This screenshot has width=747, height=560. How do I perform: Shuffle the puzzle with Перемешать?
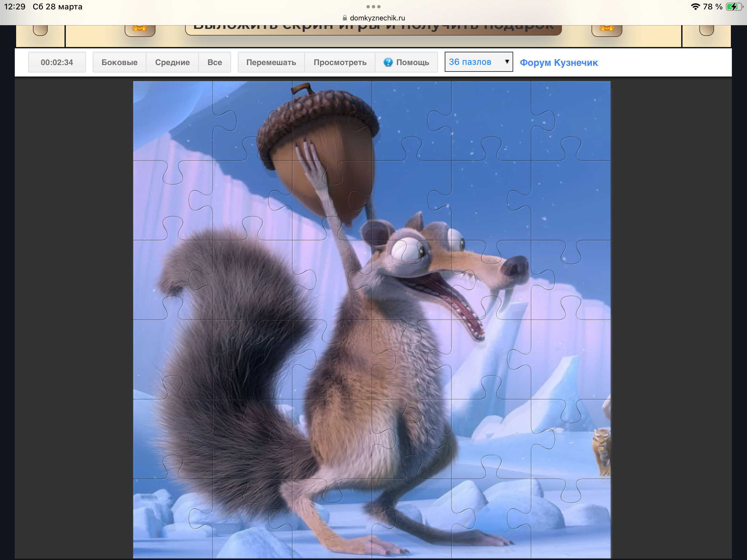pos(271,62)
